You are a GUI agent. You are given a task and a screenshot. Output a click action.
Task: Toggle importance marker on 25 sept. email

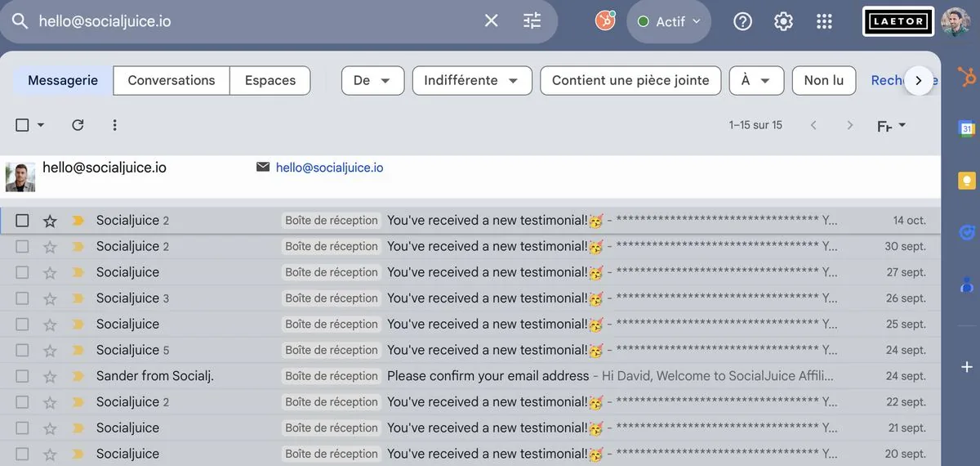pos(78,325)
